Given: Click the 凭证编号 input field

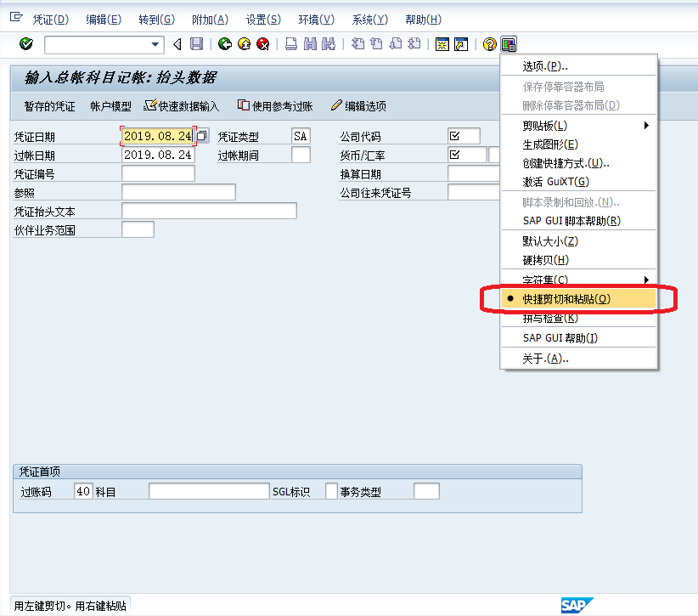Looking at the screenshot, I should (x=158, y=173).
